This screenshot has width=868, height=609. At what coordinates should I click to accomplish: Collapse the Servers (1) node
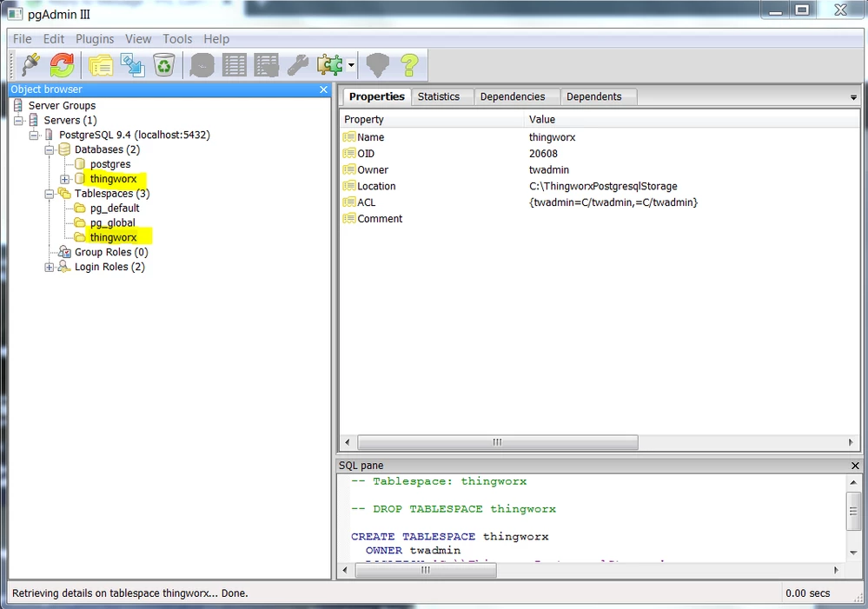(x=18, y=120)
